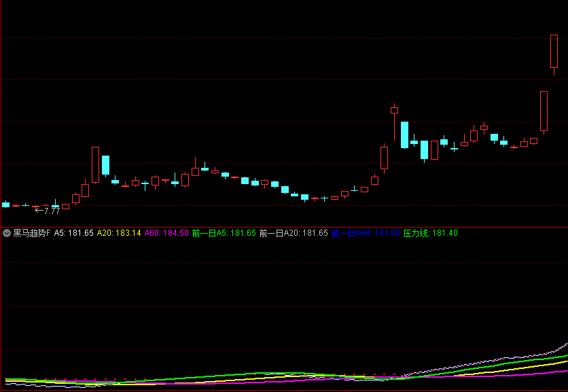Click the highest red candlestick at far right
Screen dimensions: 568x392
pyautogui.click(x=554, y=51)
